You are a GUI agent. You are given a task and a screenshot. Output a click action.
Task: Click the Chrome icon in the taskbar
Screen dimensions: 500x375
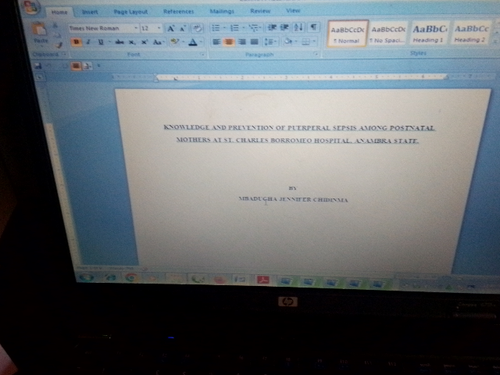click(131, 277)
